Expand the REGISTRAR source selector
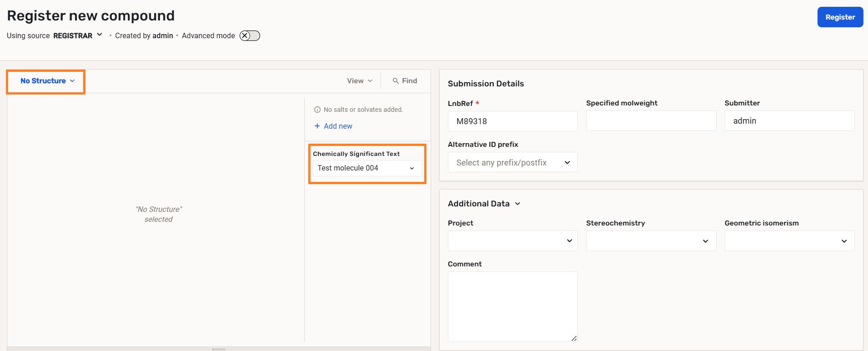 pyautogui.click(x=100, y=35)
